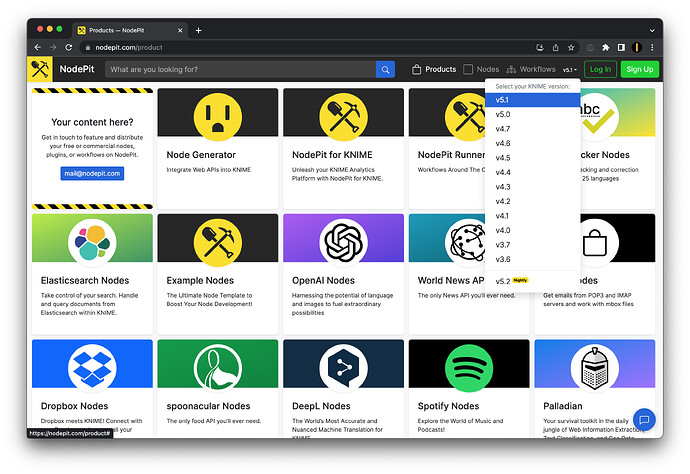Viewport: 690px width, 474px height.
Task: Pick KNIME version v4.5
Action: coord(532,158)
